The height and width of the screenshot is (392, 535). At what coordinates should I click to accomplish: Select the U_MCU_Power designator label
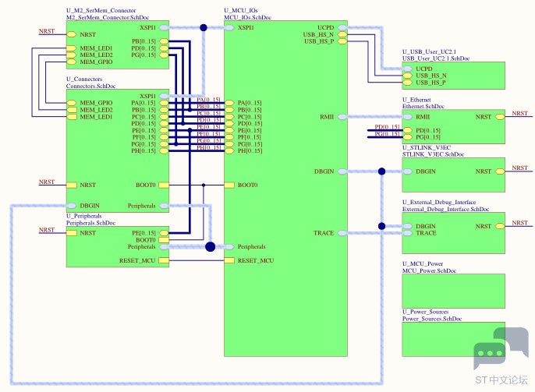pyautogui.click(x=423, y=264)
